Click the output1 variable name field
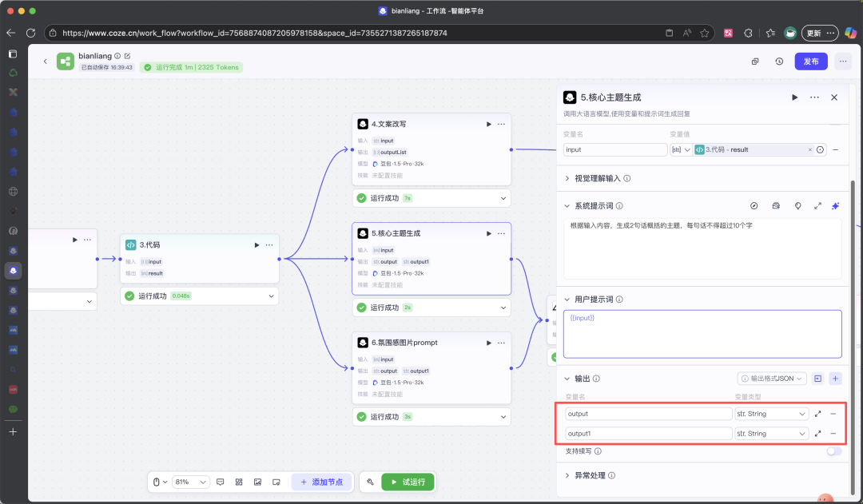The height and width of the screenshot is (504, 863). click(x=648, y=434)
